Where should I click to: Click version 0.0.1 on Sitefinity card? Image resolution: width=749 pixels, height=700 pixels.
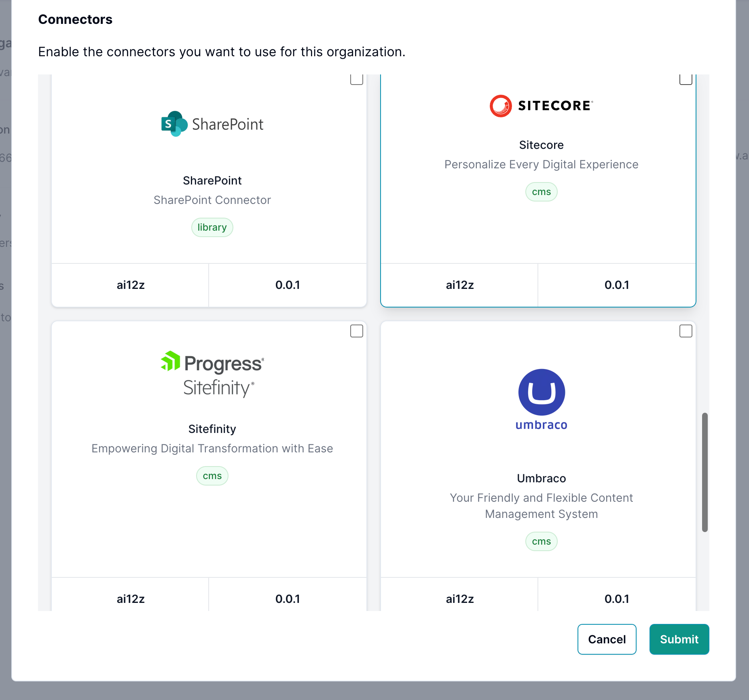click(x=288, y=599)
